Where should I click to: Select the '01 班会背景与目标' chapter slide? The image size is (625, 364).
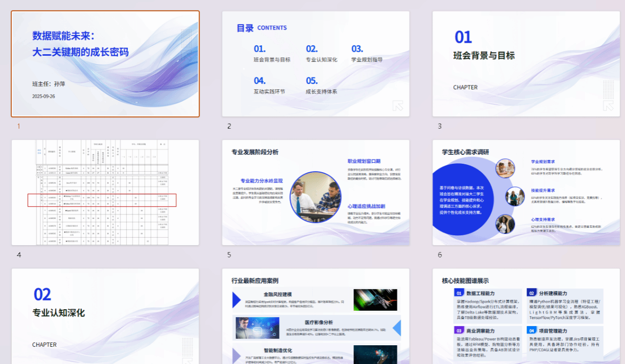click(x=526, y=64)
